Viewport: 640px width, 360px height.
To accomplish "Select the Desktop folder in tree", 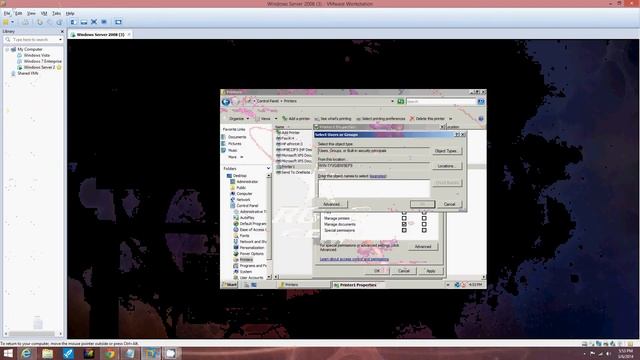I will [237, 176].
